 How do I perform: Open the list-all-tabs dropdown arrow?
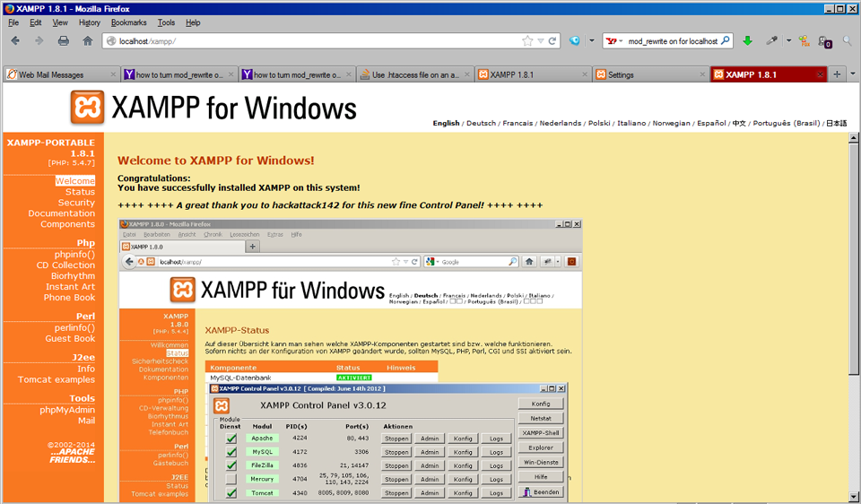[853, 74]
